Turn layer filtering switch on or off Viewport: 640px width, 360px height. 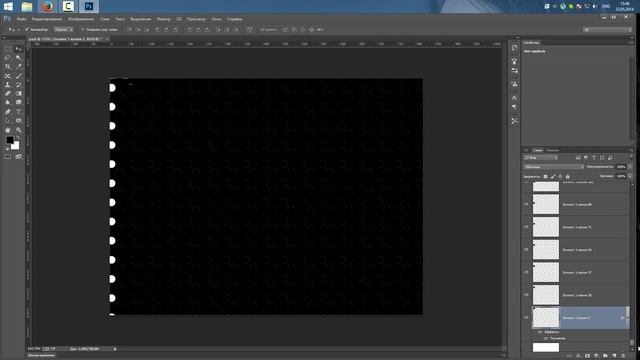(x=631, y=158)
